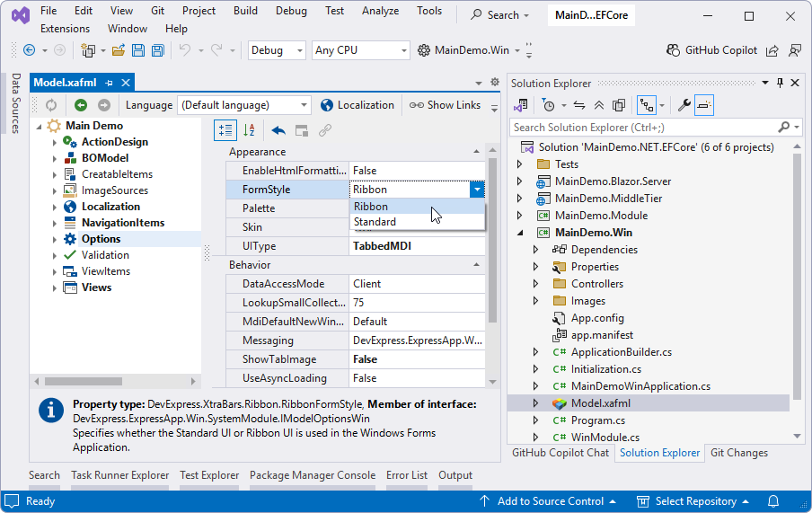Open GitHub Copilot from the toolbar
Image resolution: width=812 pixels, height=513 pixels.
pyautogui.click(x=712, y=50)
